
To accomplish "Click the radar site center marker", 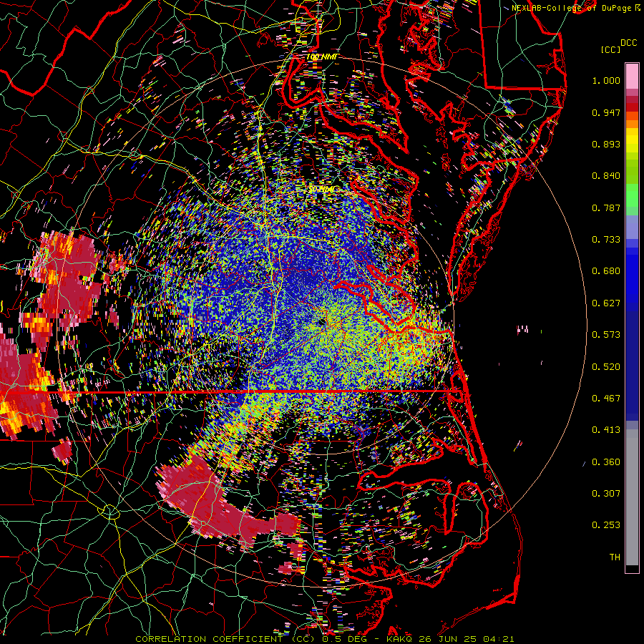I will click(321, 323).
